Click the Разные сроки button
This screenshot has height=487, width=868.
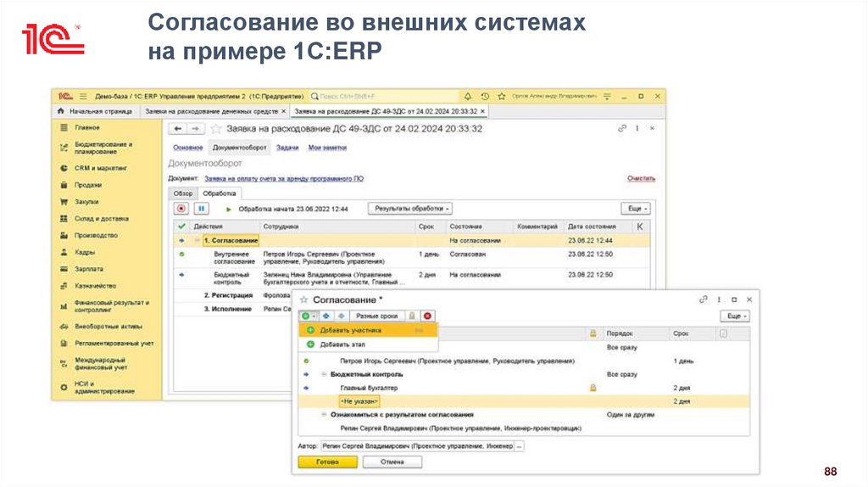tap(376, 316)
